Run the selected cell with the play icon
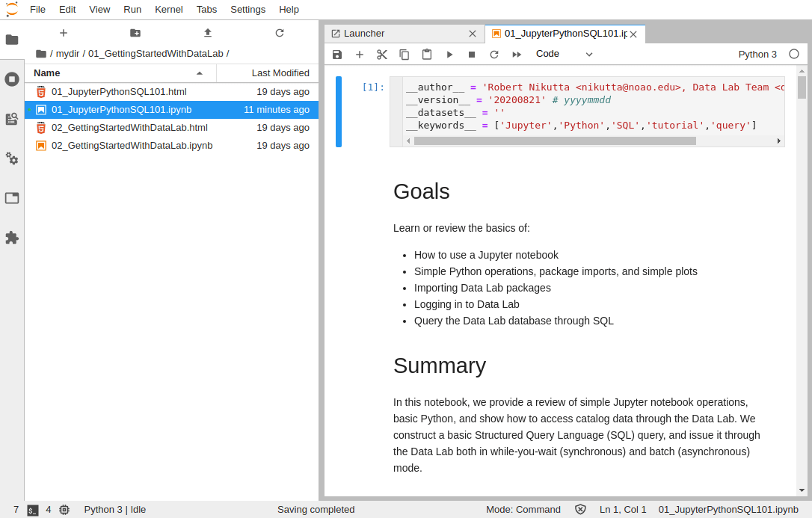 (x=449, y=54)
